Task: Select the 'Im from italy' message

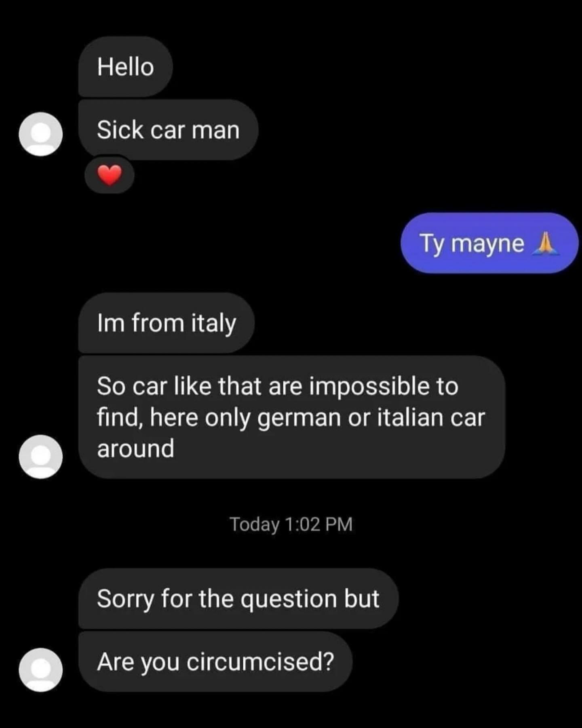Action: tap(167, 323)
